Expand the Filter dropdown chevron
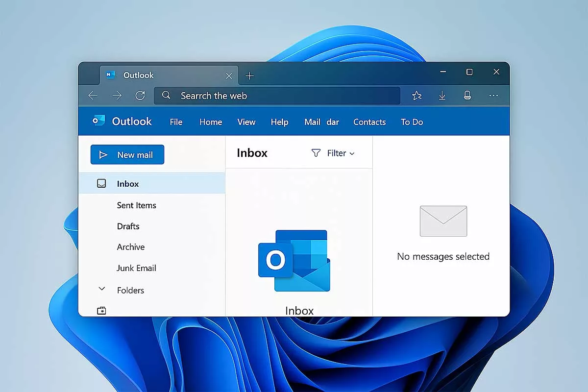 [x=351, y=153]
